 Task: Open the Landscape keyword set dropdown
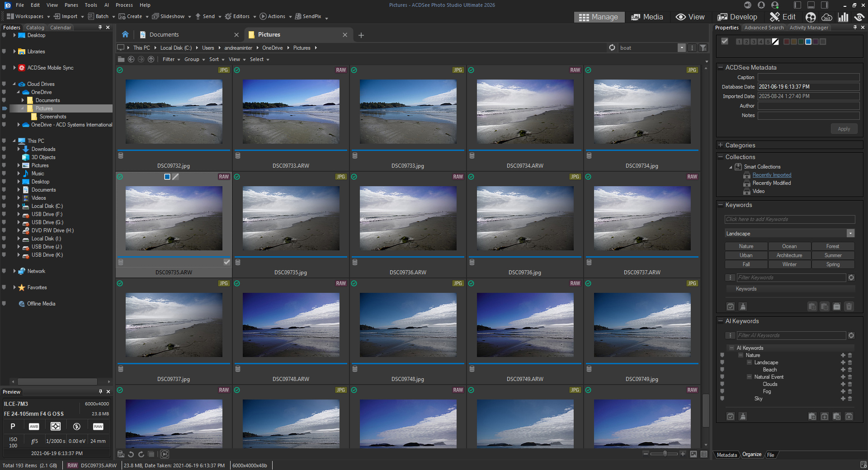[850, 234]
